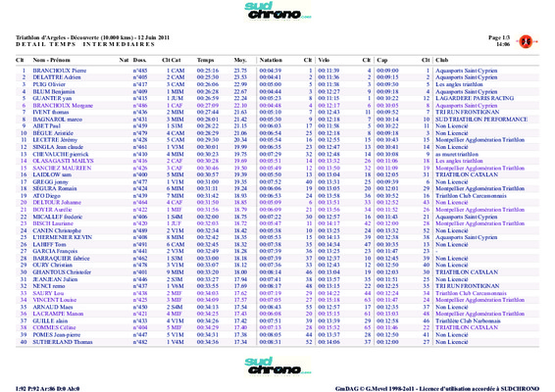Click the Triathlon d'Argeles - Découverte title

click(x=92, y=37)
